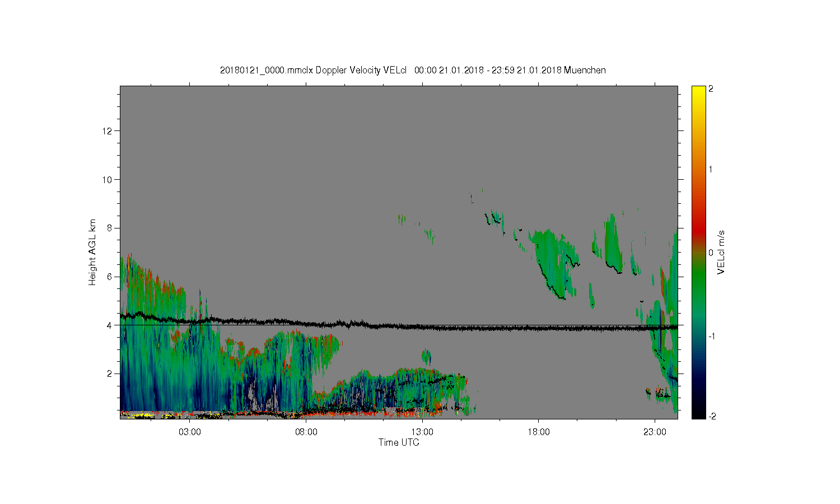Viewport: 840px width, 504px height.
Task: Select the 08:00 time tick label
Action: click(x=306, y=432)
